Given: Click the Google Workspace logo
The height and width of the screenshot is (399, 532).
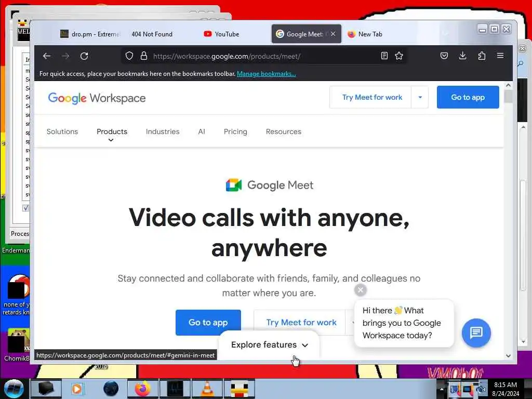Looking at the screenshot, I should click(97, 98).
